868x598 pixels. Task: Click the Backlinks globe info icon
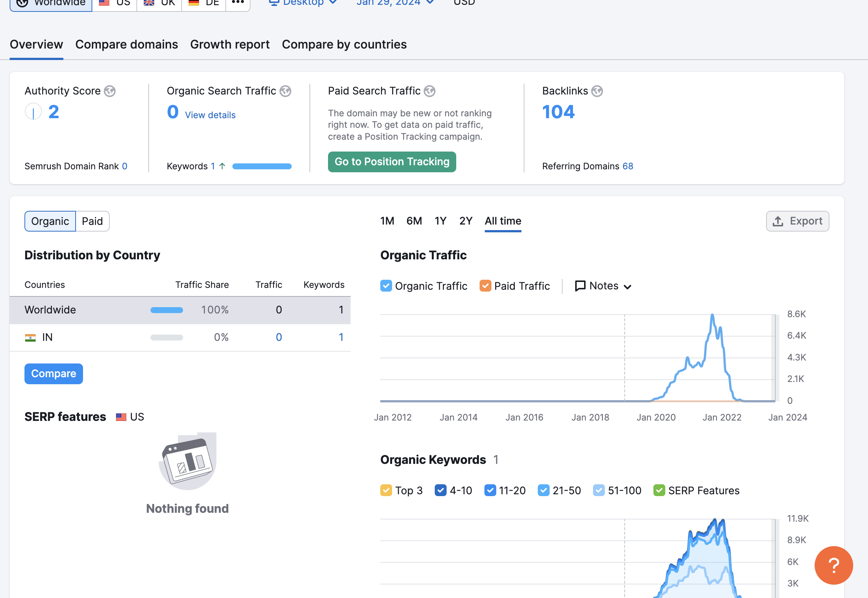pos(597,91)
